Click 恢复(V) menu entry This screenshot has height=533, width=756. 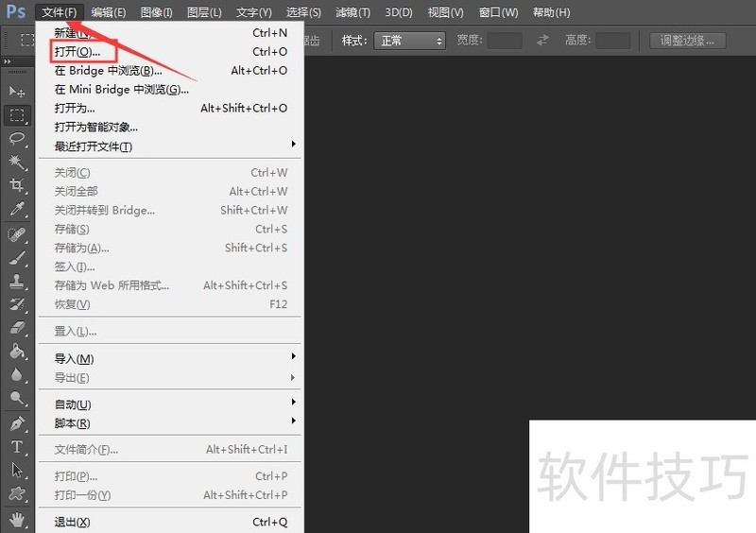pyautogui.click(x=170, y=304)
